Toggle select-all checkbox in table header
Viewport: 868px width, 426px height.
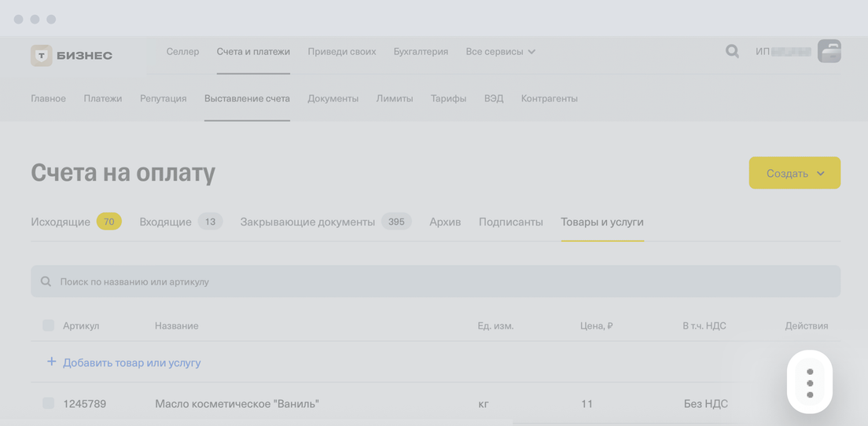[48, 325]
